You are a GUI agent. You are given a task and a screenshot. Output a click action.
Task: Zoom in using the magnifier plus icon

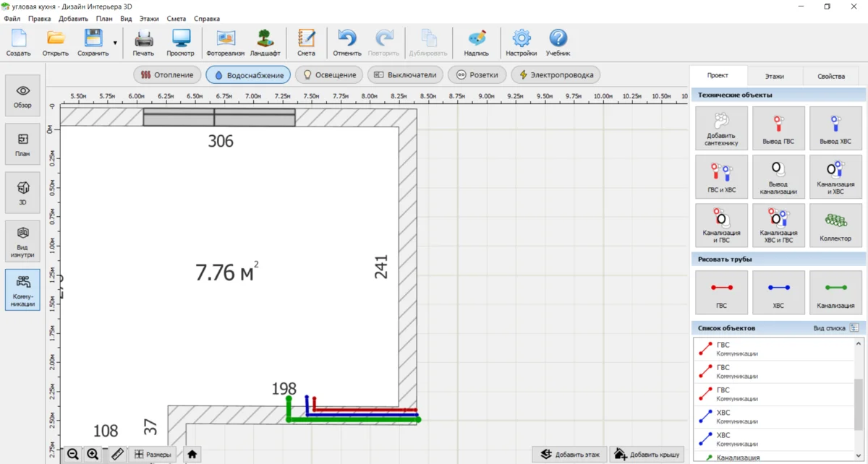pos(93,455)
